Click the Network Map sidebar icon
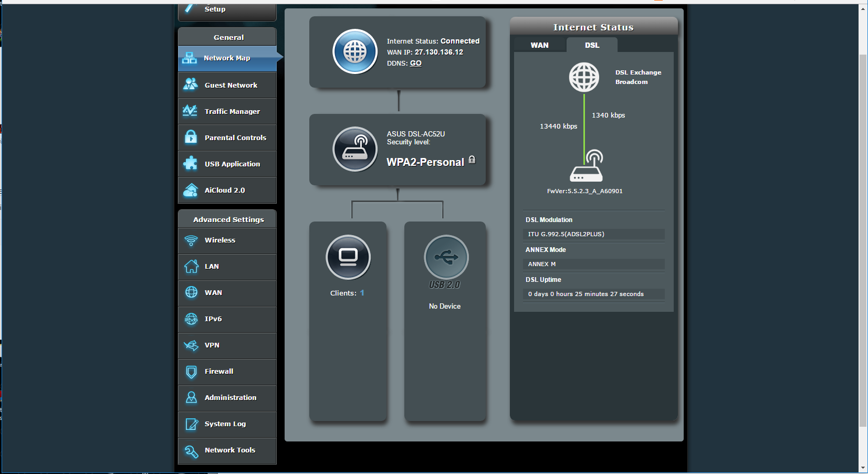Screen dimensions: 868x474 [x=190, y=58]
